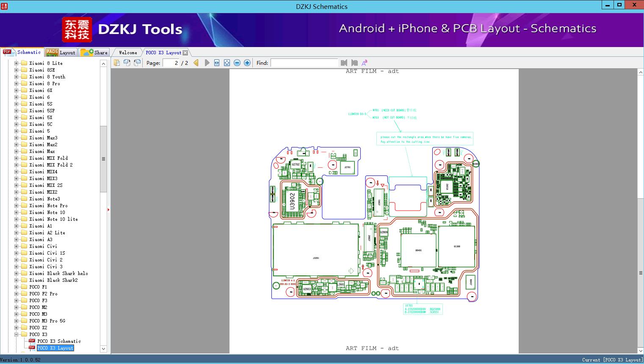Image resolution: width=644 pixels, height=364 pixels.
Task: Expand the Xiaomi Max3 folder
Action: (x=16, y=138)
